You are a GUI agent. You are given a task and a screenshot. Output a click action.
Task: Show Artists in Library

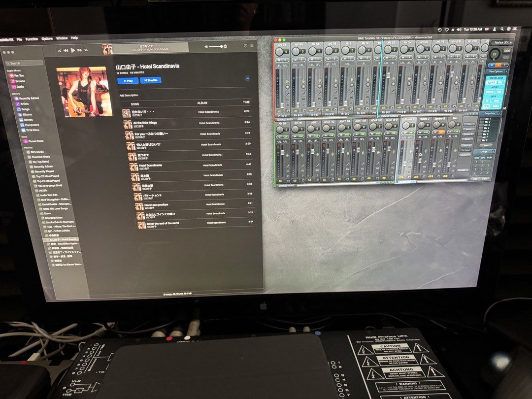tap(22, 104)
